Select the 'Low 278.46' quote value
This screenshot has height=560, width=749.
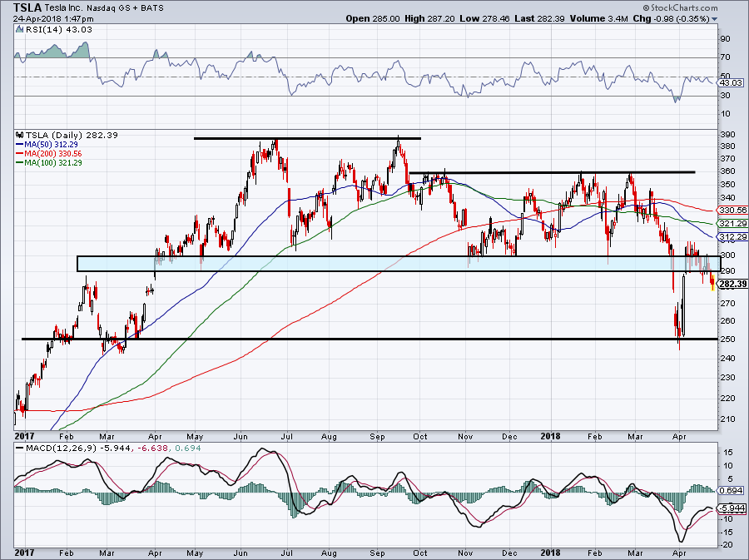pos(484,18)
